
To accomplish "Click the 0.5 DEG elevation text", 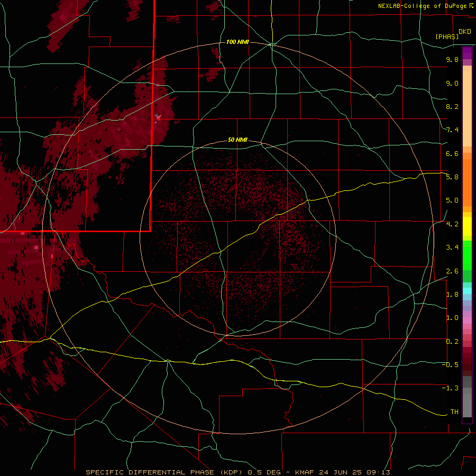I will click(x=264, y=472).
